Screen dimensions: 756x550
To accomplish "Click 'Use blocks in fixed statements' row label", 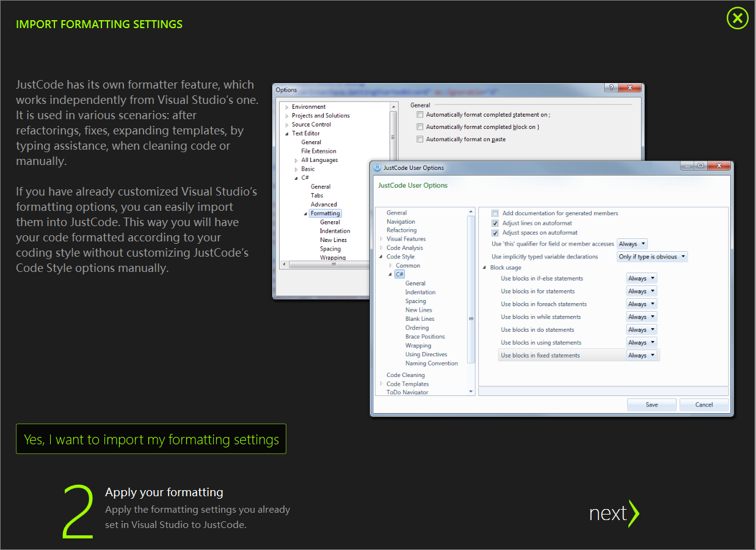I will pyautogui.click(x=540, y=356).
